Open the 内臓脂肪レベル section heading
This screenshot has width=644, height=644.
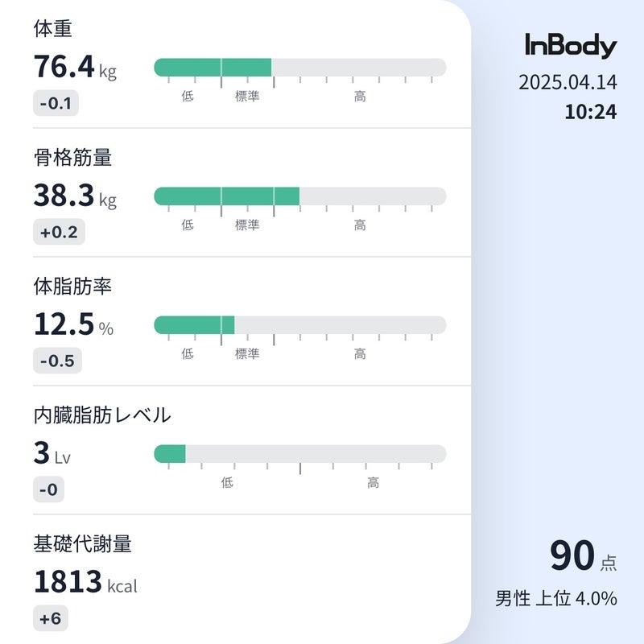(102, 415)
